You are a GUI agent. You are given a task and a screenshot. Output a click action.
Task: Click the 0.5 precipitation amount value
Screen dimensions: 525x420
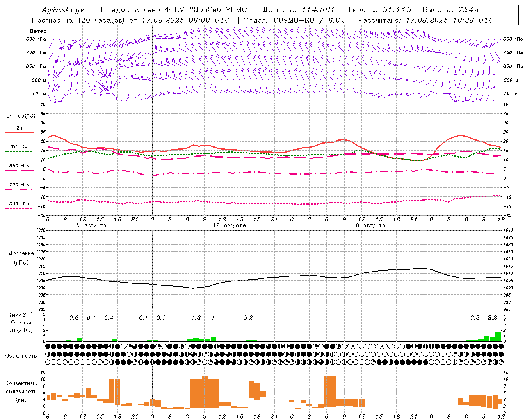coord(475,318)
